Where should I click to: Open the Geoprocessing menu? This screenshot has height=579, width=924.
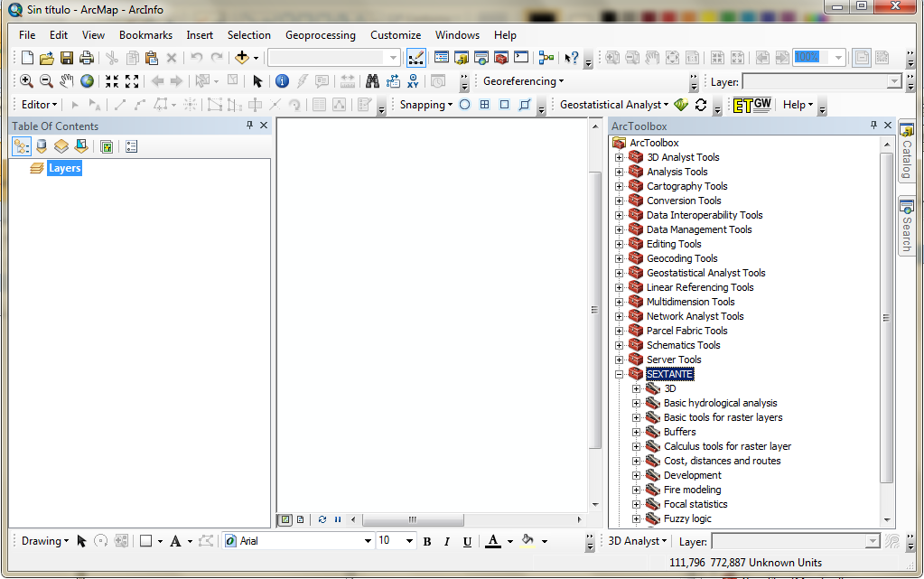[321, 35]
